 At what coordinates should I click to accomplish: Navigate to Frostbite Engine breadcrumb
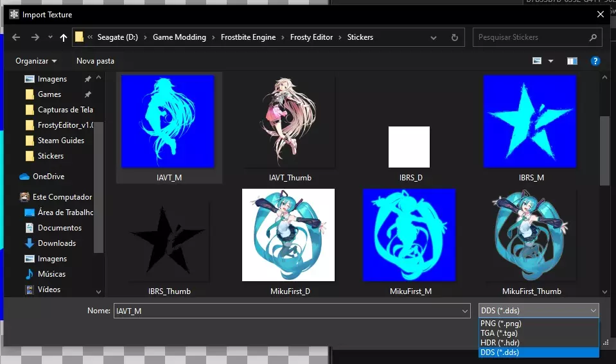click(x=249, y=37)
